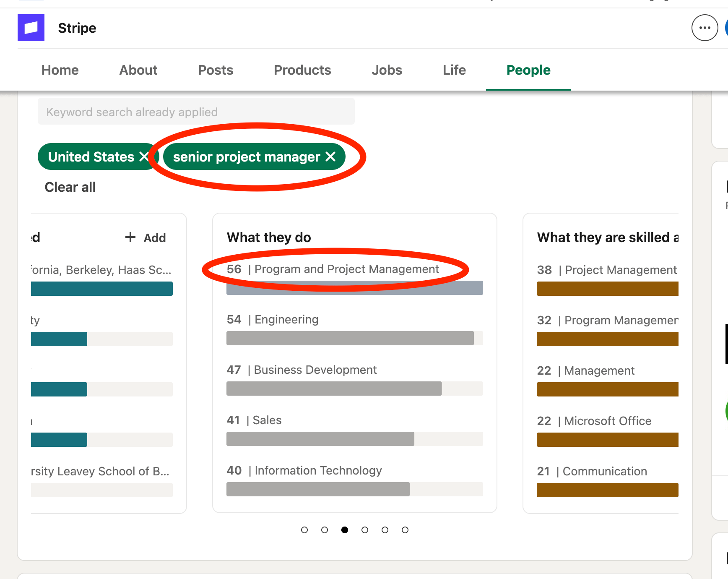Remove the senior project manager filter
The height and width of the screenshot is (579, 728).
click(330, 156)
